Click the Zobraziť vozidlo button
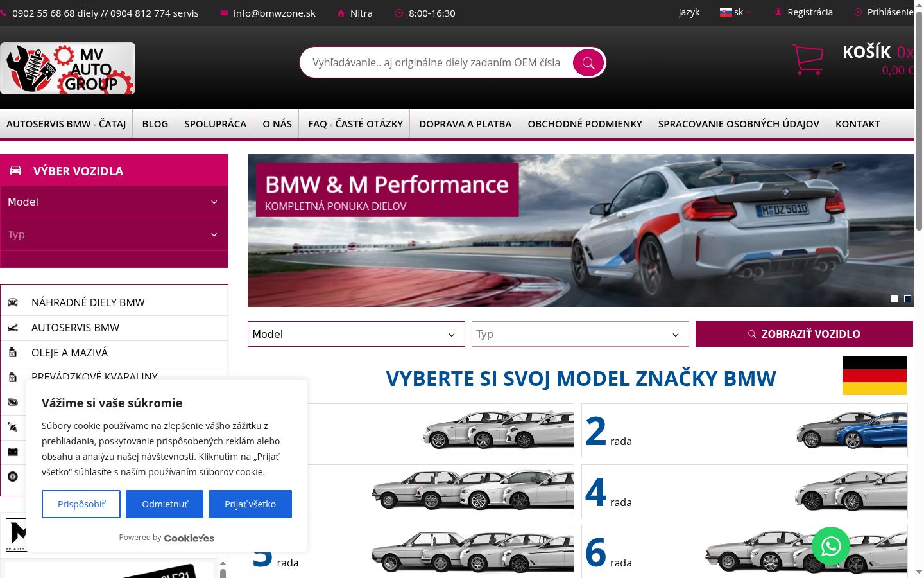 tap(804, 334)
